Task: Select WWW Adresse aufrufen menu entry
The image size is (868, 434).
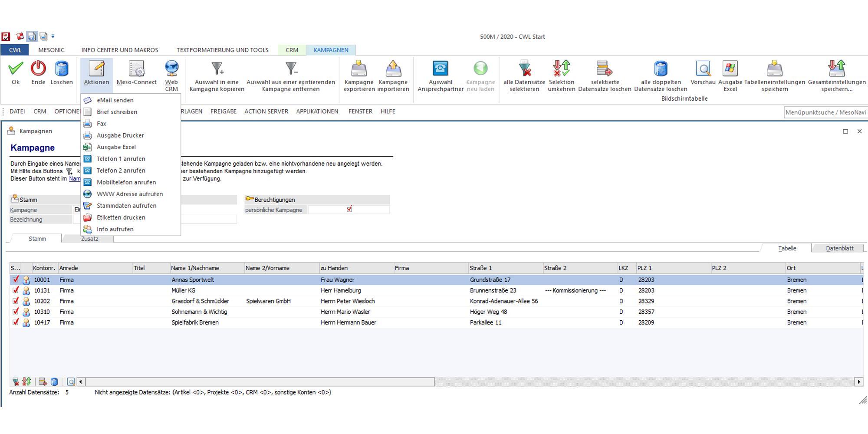Action: click(x=131, y=194)
